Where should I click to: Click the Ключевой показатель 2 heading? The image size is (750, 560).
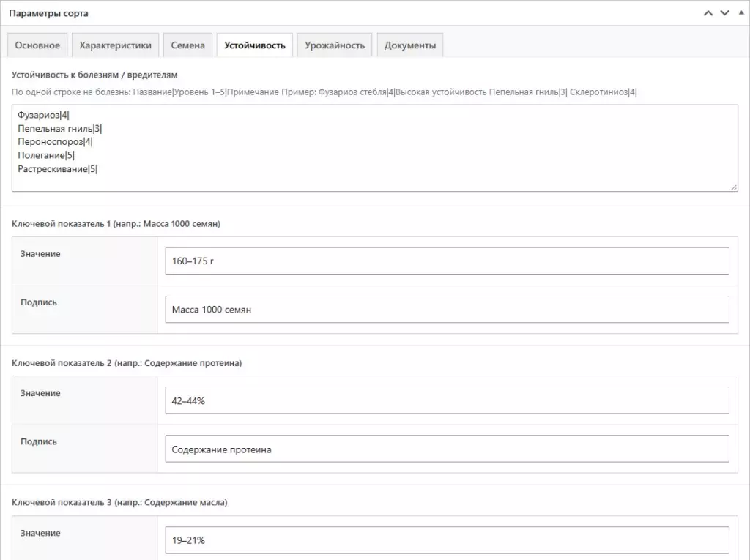point(127,363)
